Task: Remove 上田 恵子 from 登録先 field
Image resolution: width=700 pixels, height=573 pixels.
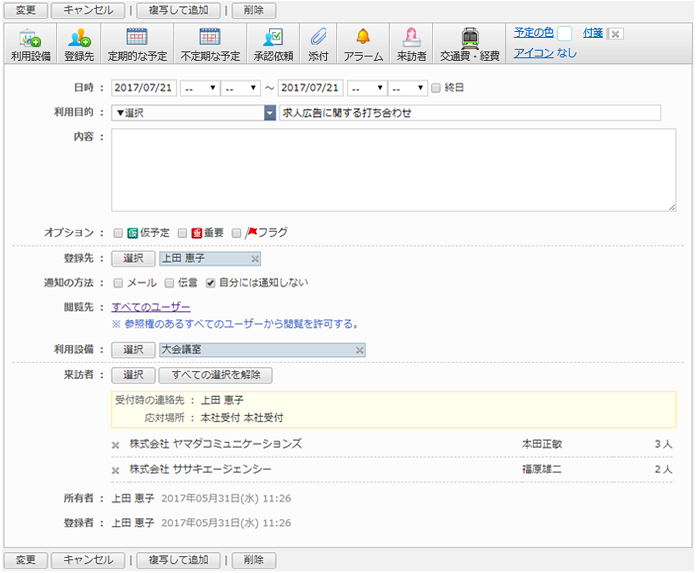Action: 255,259
